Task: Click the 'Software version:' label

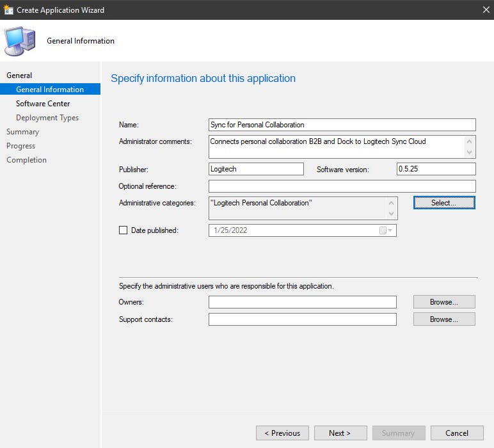Action: (343, 170)
